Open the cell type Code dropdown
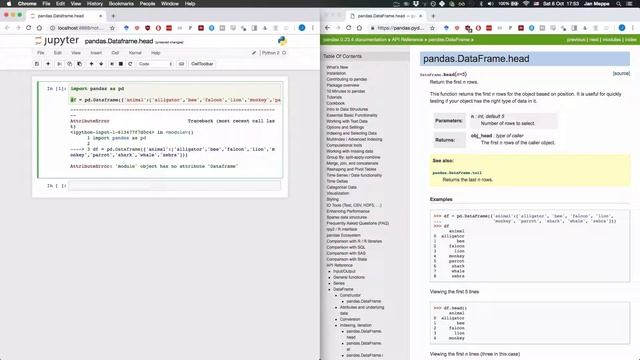 pyautogui.click(x=155, y=64)
